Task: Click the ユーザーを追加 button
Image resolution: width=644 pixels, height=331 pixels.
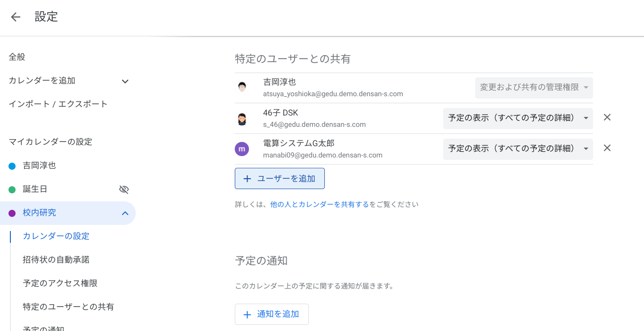Action: (280, 179)
